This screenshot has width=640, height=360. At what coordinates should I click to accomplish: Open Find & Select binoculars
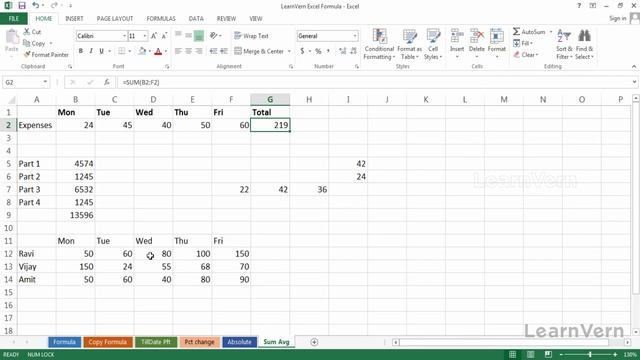coord(584,44)
